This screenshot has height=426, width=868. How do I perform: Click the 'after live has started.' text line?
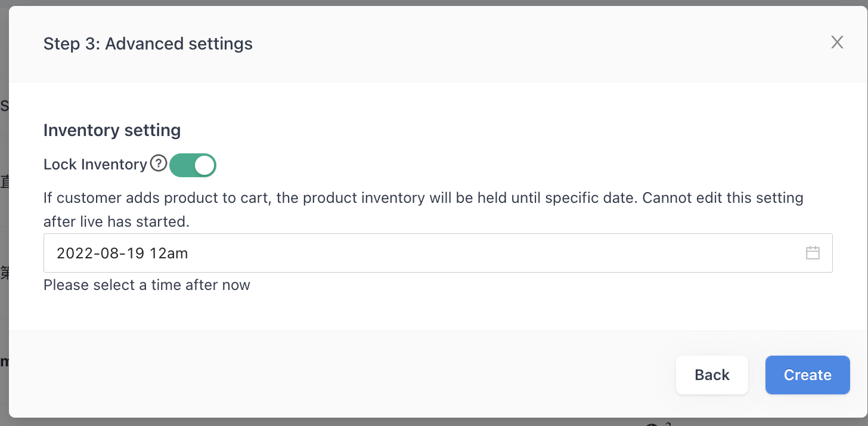[x=116, y=221]
